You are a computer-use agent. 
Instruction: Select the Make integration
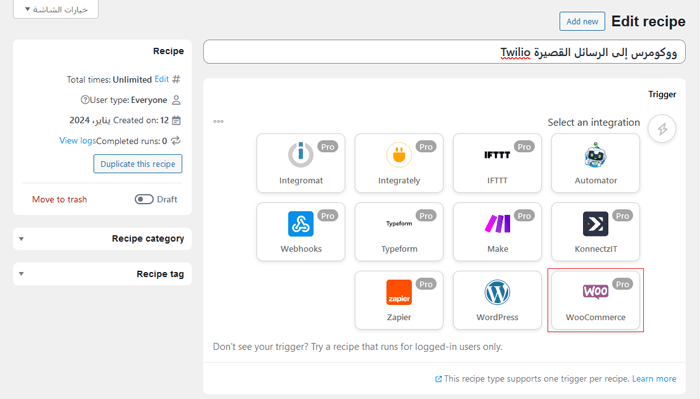(497, 232)
